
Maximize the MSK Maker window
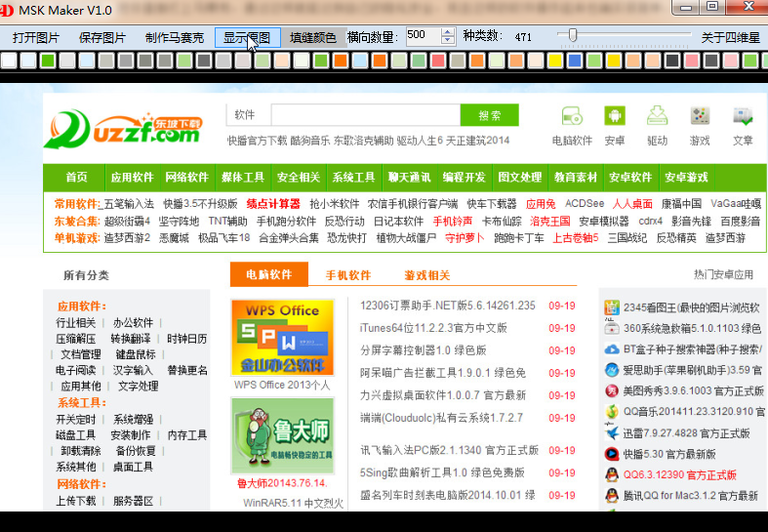point(712,7)
